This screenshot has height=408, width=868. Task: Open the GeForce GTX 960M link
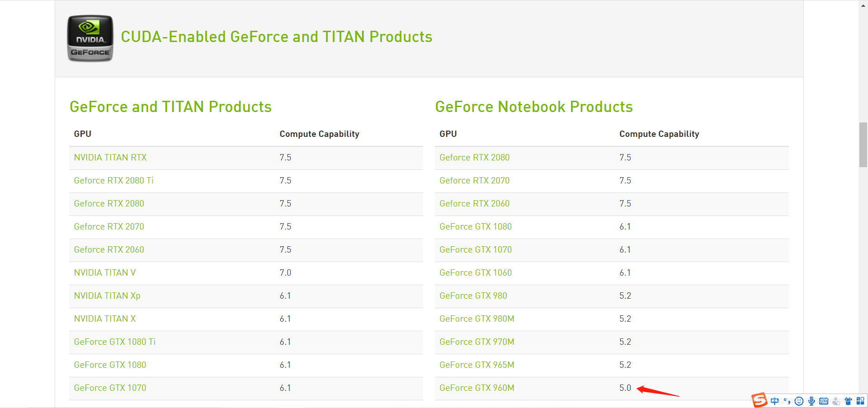click(477, 388)
